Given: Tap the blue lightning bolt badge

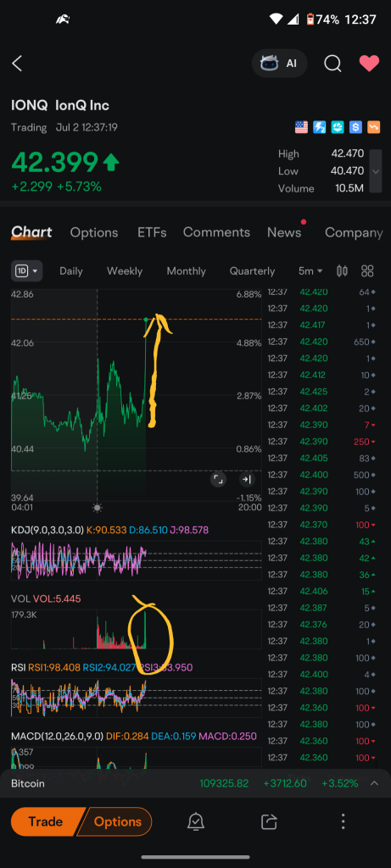Looking at the screenshot, I should pos(319,127).
